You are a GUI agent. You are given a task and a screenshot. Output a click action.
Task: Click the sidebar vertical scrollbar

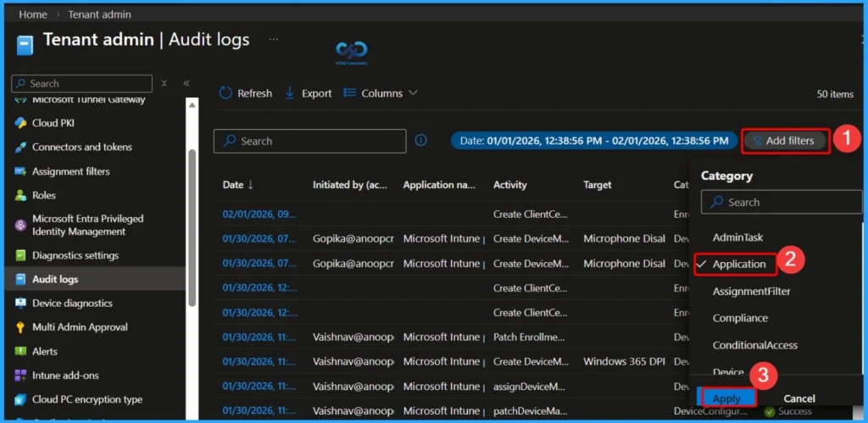(192, 227)
